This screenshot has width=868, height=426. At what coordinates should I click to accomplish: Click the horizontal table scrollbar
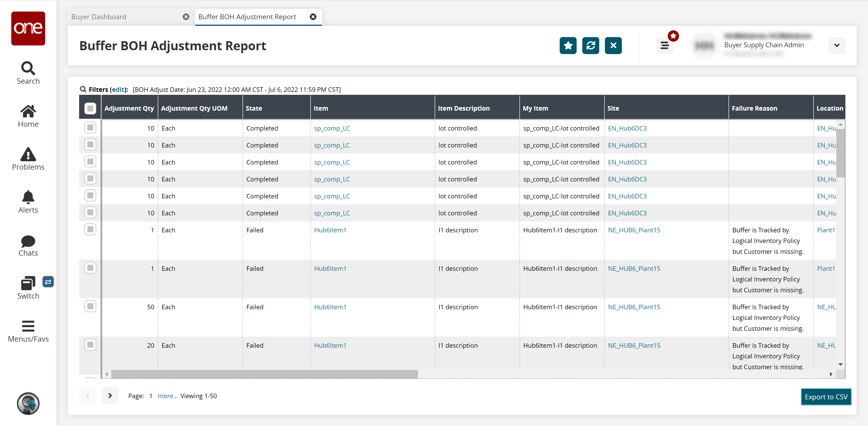click(x=264, y=374)
